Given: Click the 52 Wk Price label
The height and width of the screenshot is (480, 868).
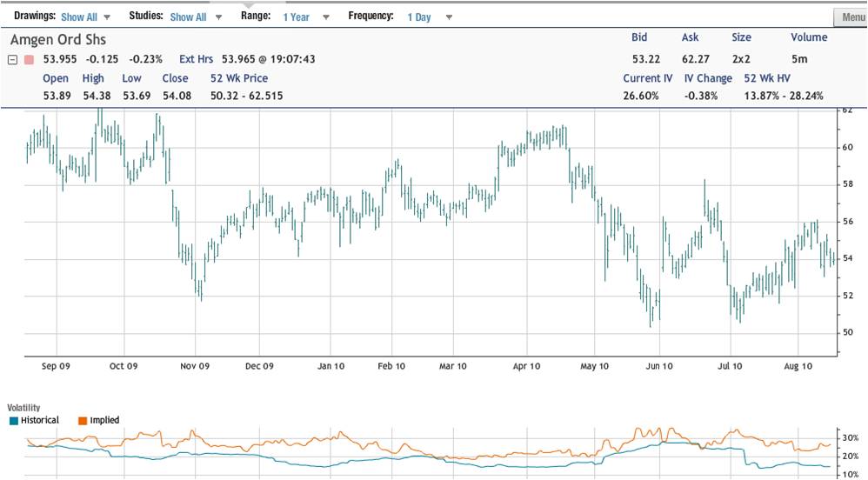Looking at the screenshot, I should coord(239,78).
